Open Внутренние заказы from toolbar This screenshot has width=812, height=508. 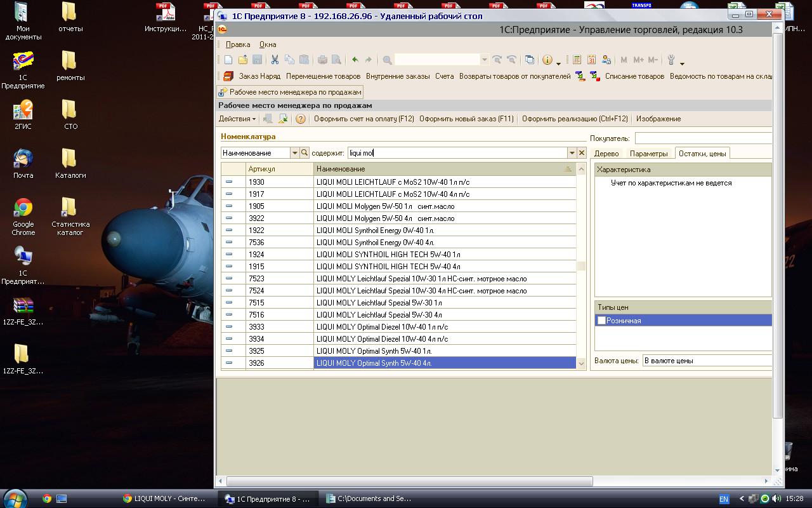[398, 76]
